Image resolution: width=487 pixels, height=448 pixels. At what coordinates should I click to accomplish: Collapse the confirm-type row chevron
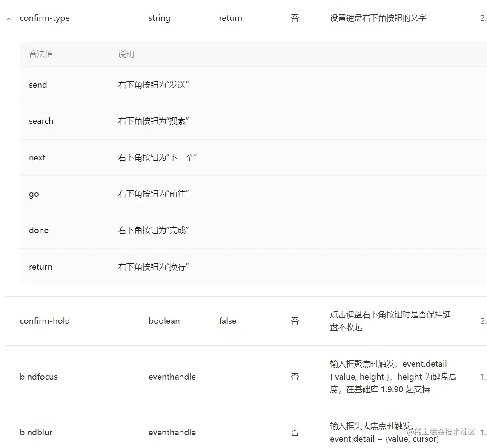tap(9, 19)
